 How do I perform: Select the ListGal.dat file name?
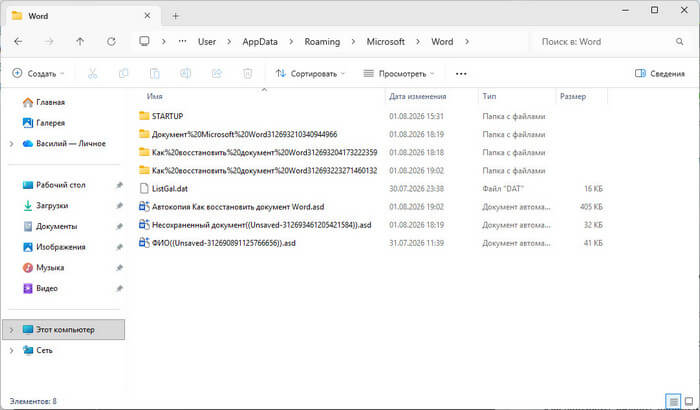point(170,188)
